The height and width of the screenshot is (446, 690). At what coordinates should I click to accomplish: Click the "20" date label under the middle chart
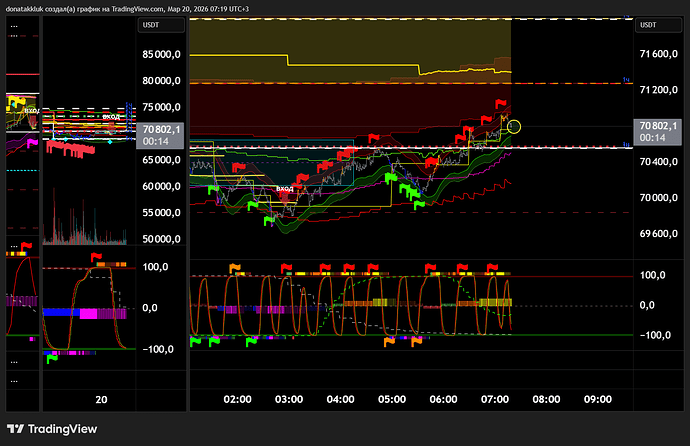coord(100,398)
